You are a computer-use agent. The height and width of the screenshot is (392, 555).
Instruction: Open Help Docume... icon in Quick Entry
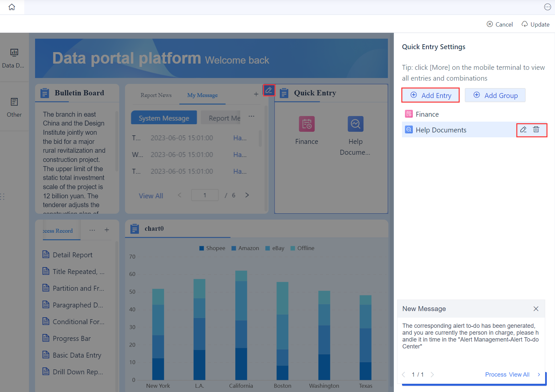pos(355,124)
